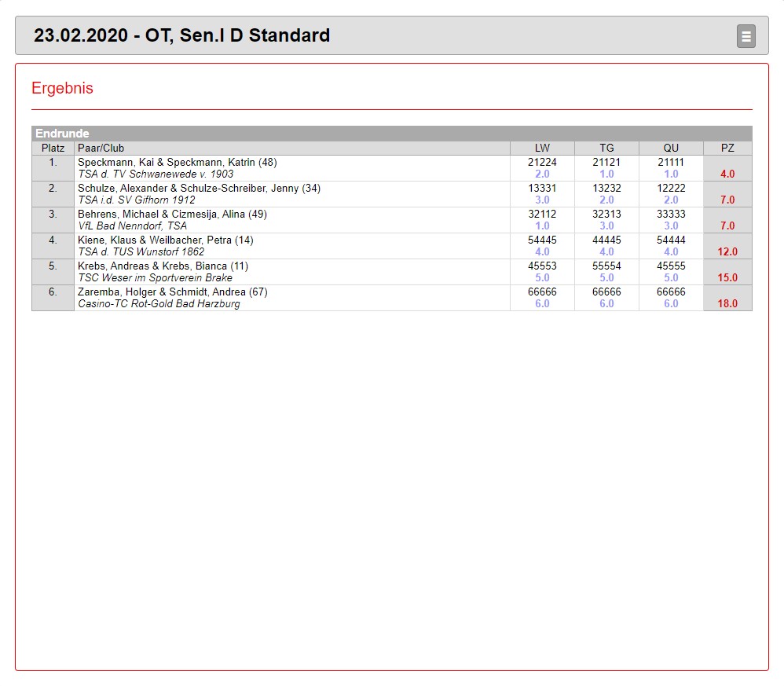Image resolution: width=784 pixels, height=686 pixels.
Task: Click the QU column header
Action: click(x=671, y=148)
